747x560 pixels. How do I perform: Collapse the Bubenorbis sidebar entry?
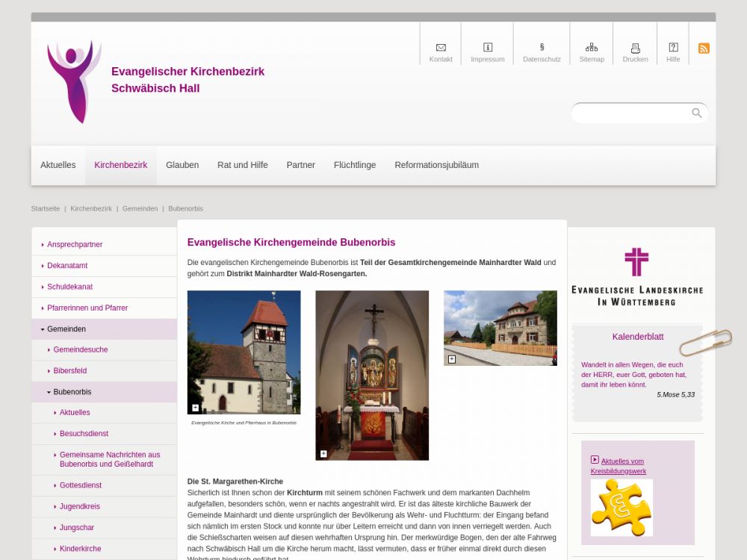coord(49,392)
